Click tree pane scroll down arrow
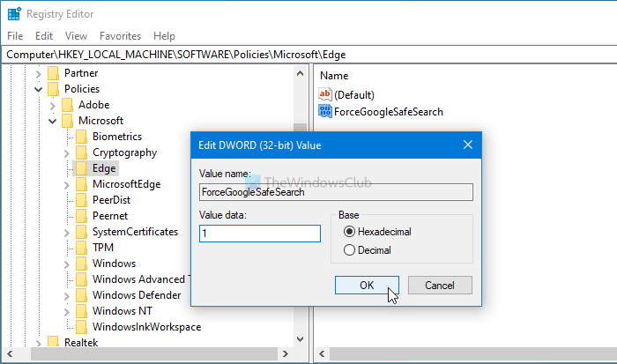The image size is (617, 364). (300, 339)
